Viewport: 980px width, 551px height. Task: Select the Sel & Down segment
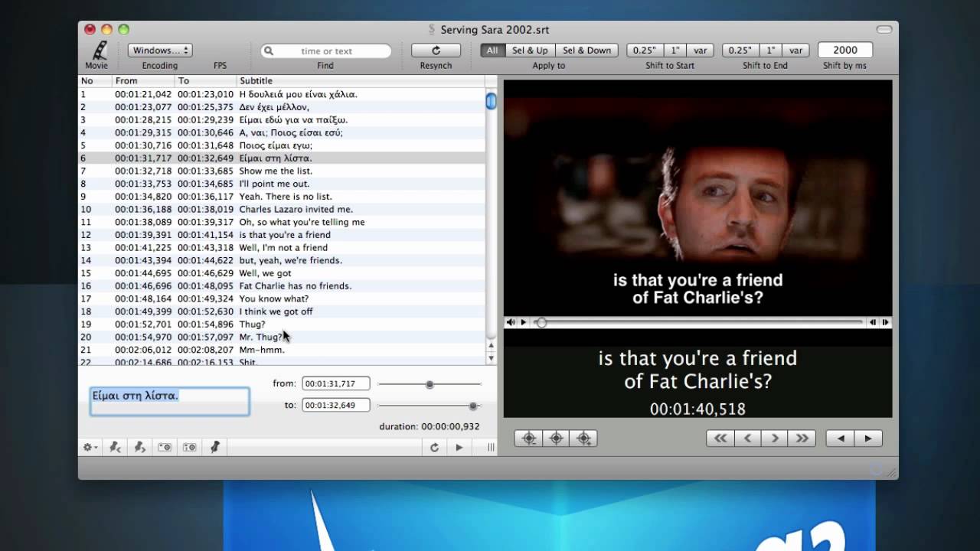[x=587, y=51]
